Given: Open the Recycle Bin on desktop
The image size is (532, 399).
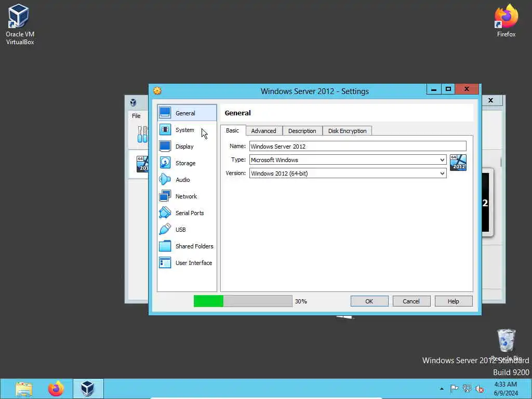Looking at the screenshot, I should tap(506, 344).
